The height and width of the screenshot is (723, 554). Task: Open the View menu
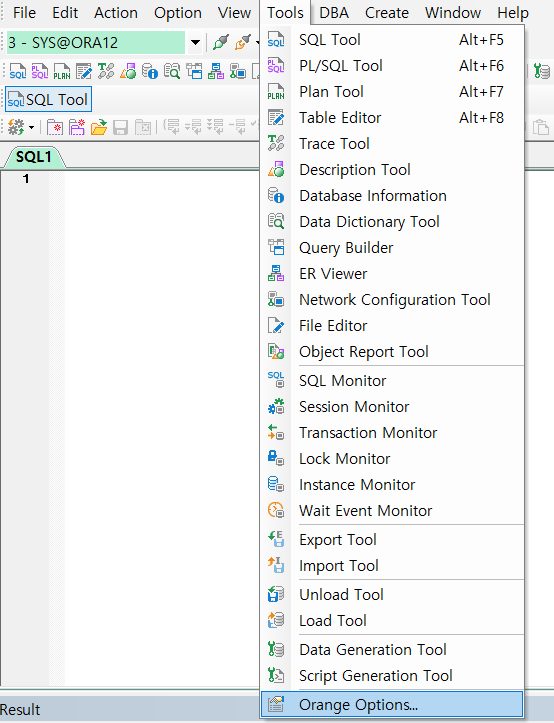234,13
